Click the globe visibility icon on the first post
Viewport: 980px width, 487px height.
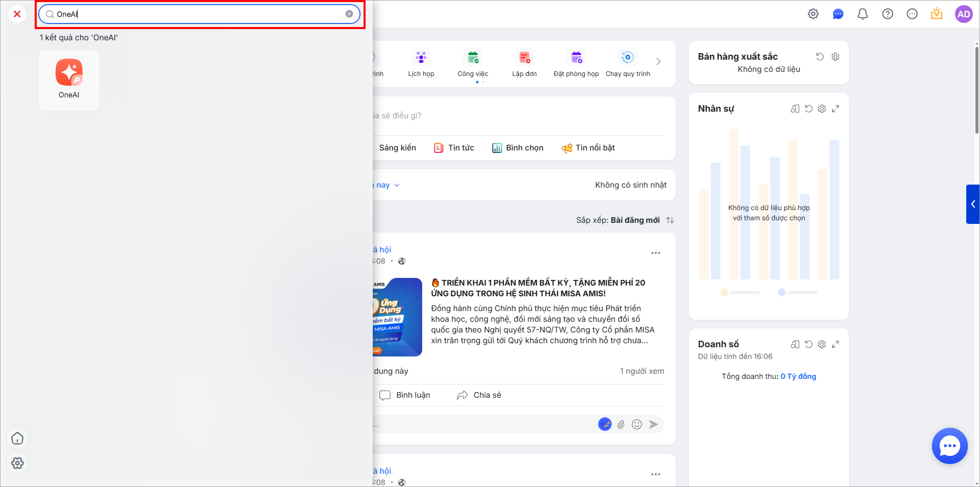pyautogui.click(x=402, y=262)
